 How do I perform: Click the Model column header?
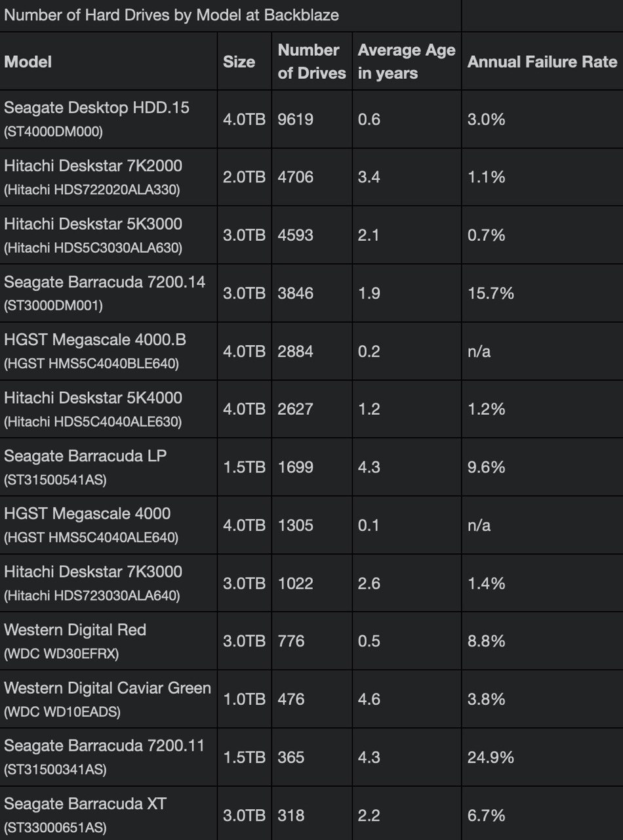click(x=28, y=62)
